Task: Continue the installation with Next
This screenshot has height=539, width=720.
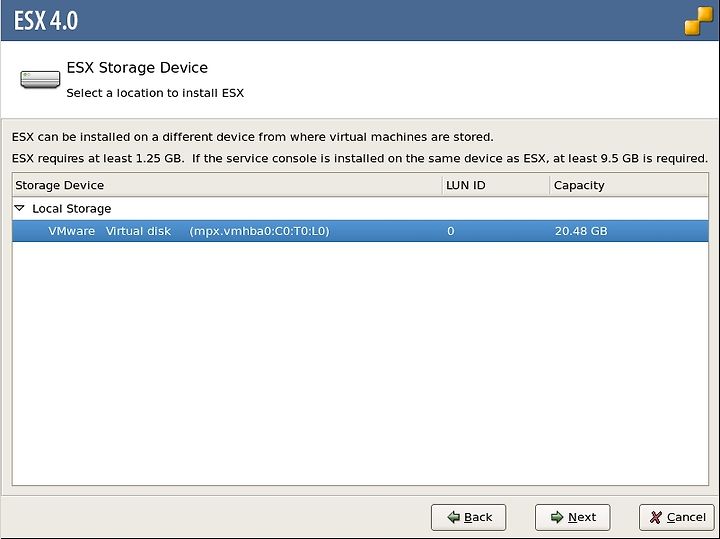Action: pyautogui.click(x=573, y=517)
